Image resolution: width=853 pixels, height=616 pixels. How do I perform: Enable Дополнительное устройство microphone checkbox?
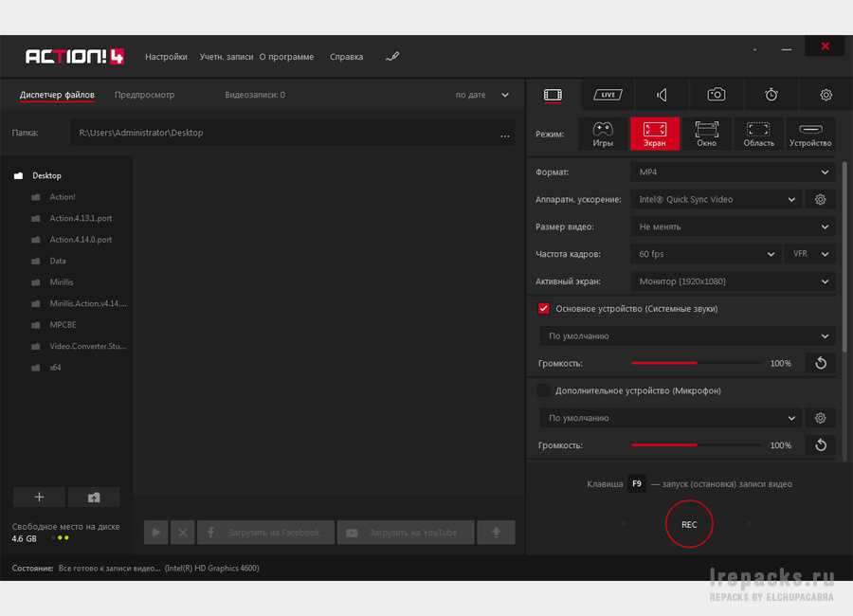click(x=543, y=390)
